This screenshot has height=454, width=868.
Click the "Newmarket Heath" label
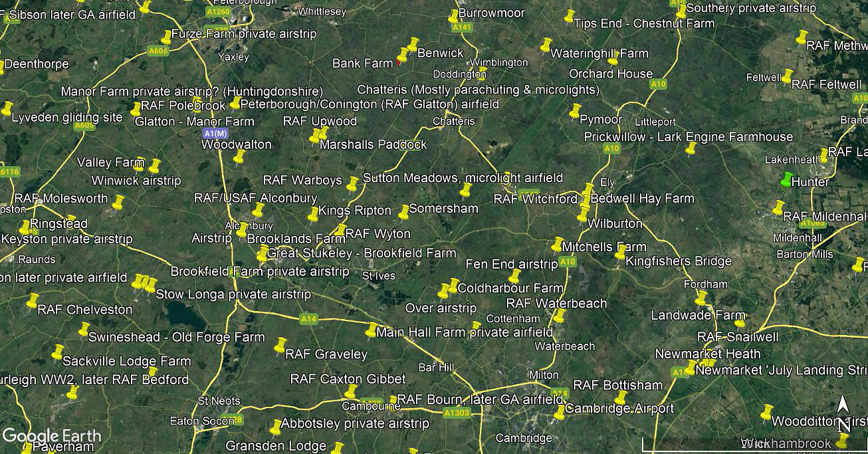coord(708,354)
